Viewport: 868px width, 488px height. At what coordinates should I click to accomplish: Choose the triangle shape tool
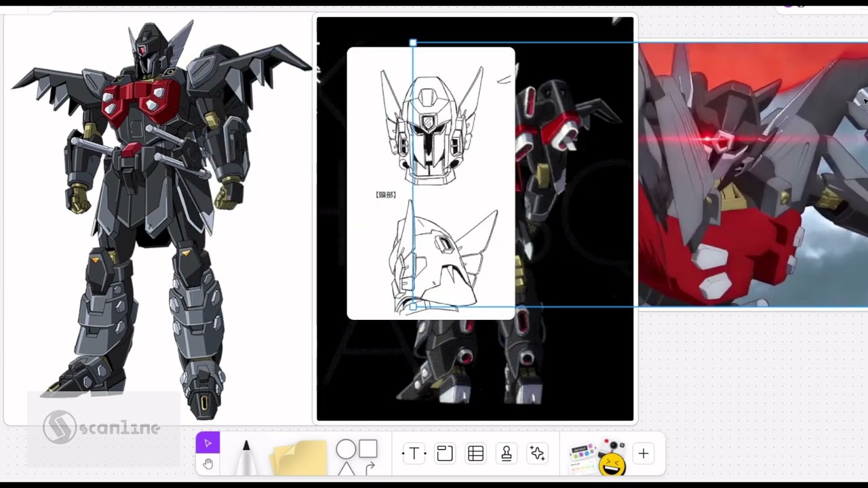[x=346, y=468]
